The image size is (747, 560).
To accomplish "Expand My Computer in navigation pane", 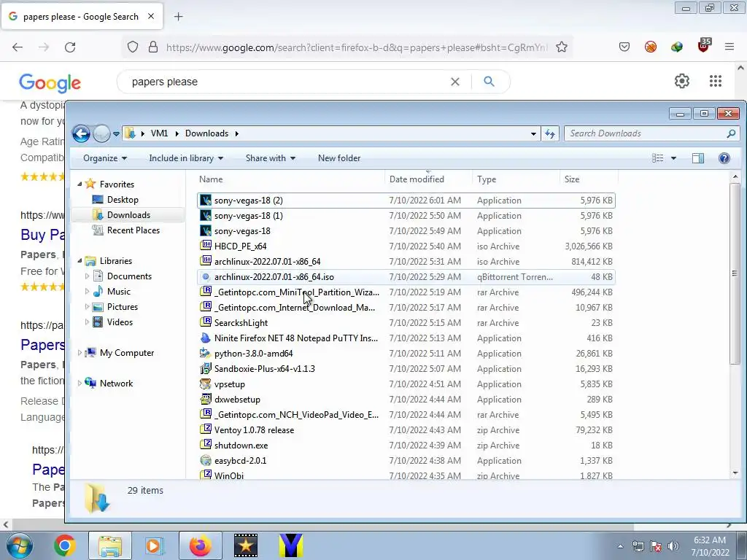I will point(80,353).
